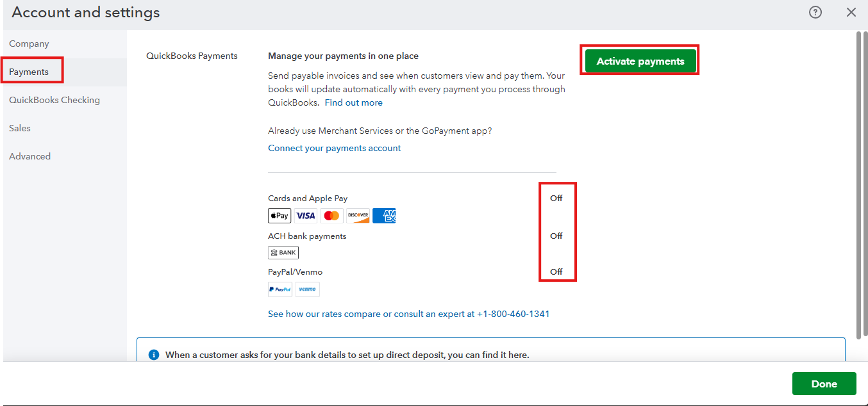Open the Find out more link
Viewport: 868px width, 406px height.
click(353, 102)
